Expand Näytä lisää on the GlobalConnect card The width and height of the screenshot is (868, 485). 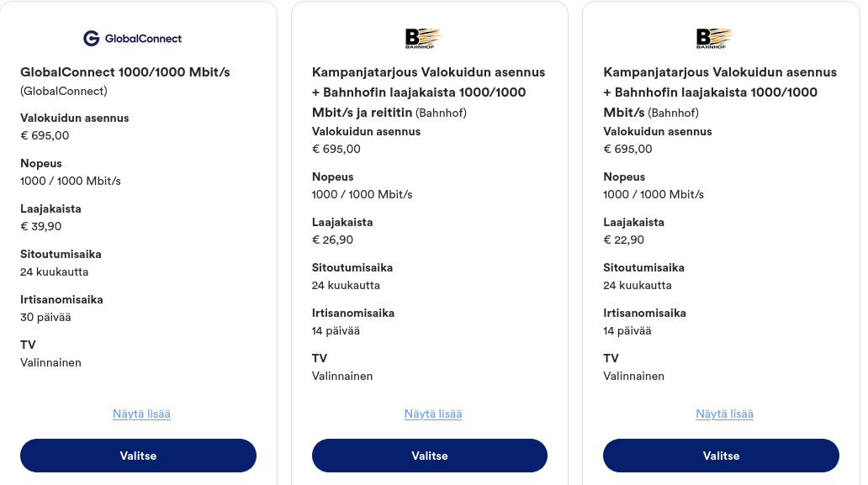click(x=141, y=414)
